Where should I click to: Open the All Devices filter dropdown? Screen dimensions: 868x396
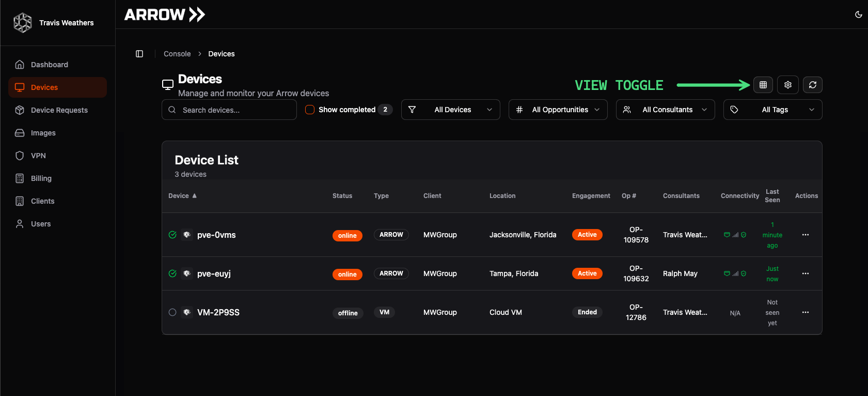pyautogui.click(x=451, y=110)
